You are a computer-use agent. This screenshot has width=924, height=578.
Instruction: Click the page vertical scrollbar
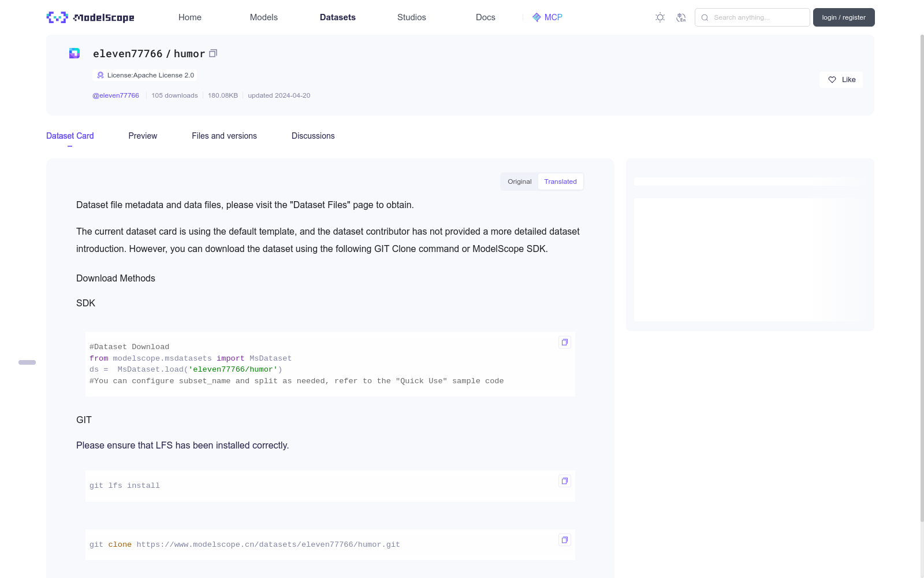pos(922,277)
